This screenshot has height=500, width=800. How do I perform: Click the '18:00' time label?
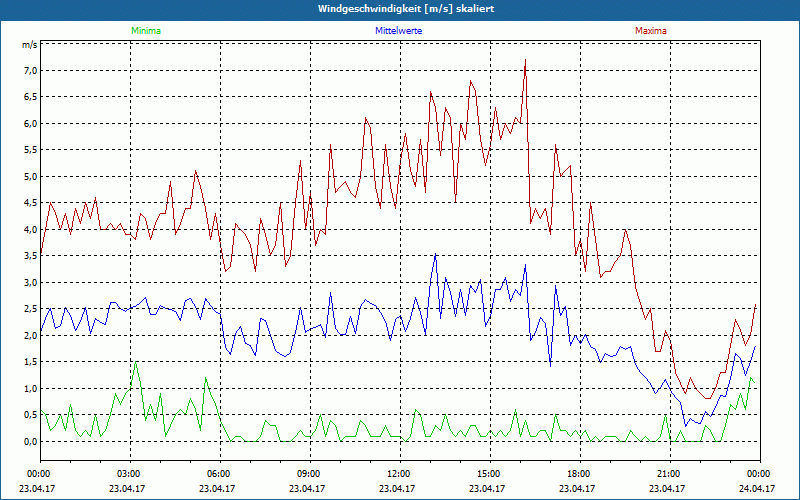[580, 474]
